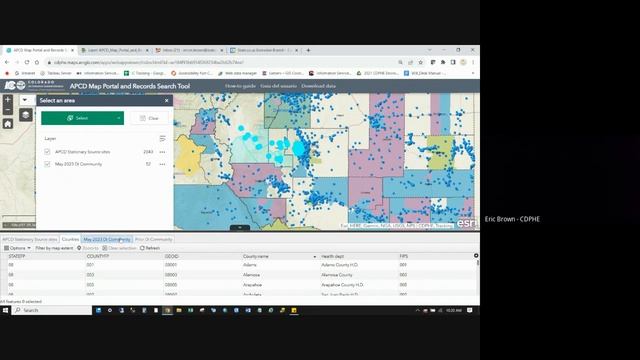640x360 pixels.
Task: Open the Guia del usuario link
Action: pos(278,86)
